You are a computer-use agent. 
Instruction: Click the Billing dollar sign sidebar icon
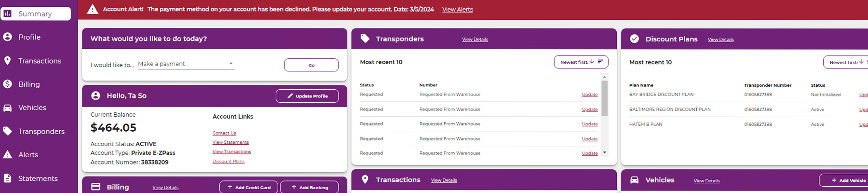tap(8, 84)
